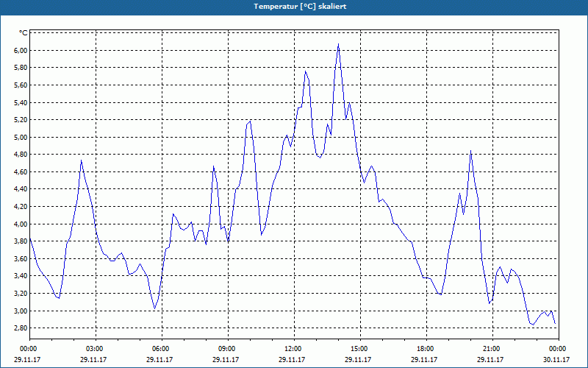Viewport: 588px width, 368px height.
Task: Click the 09:00 time label
Action: coord(228,349)
